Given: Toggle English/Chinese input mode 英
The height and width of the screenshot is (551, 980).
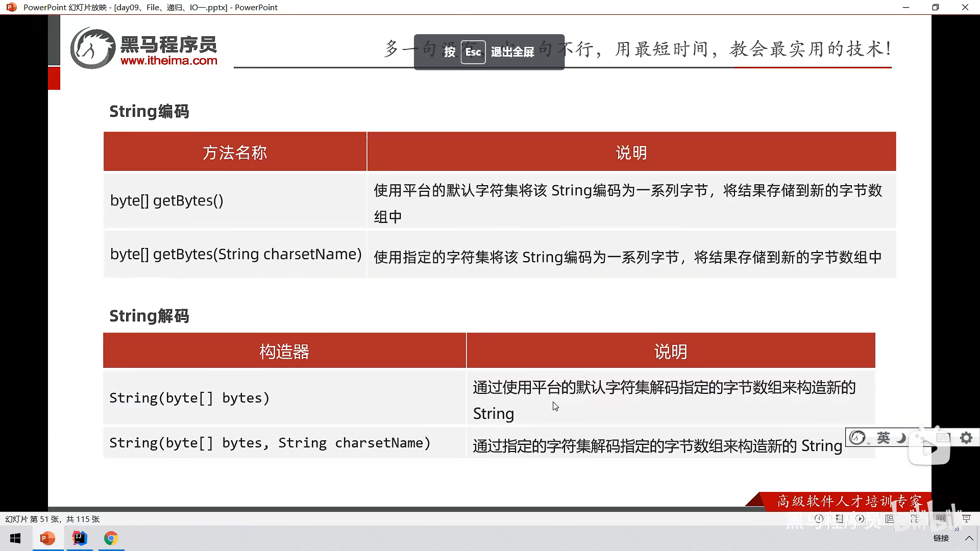Looking at the screenshot, I should point(883,438).
